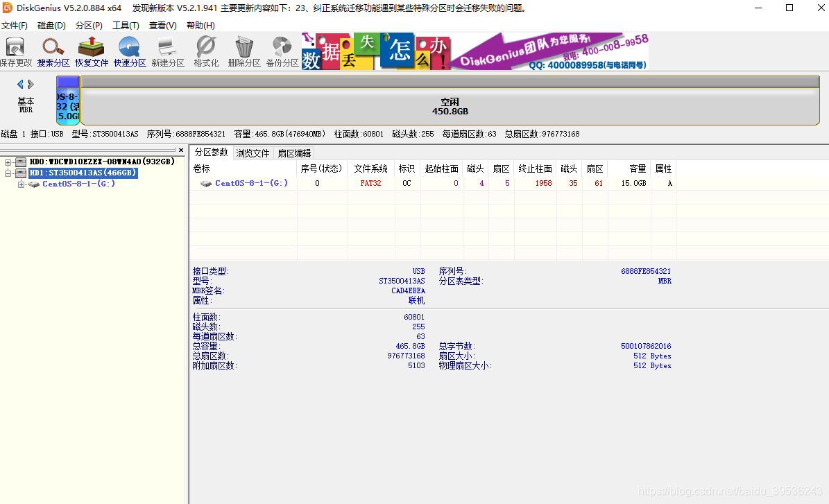The image size is (829, 504).
Task: Click the total sectors value 976773168 in details
Action: click(406, 356)
